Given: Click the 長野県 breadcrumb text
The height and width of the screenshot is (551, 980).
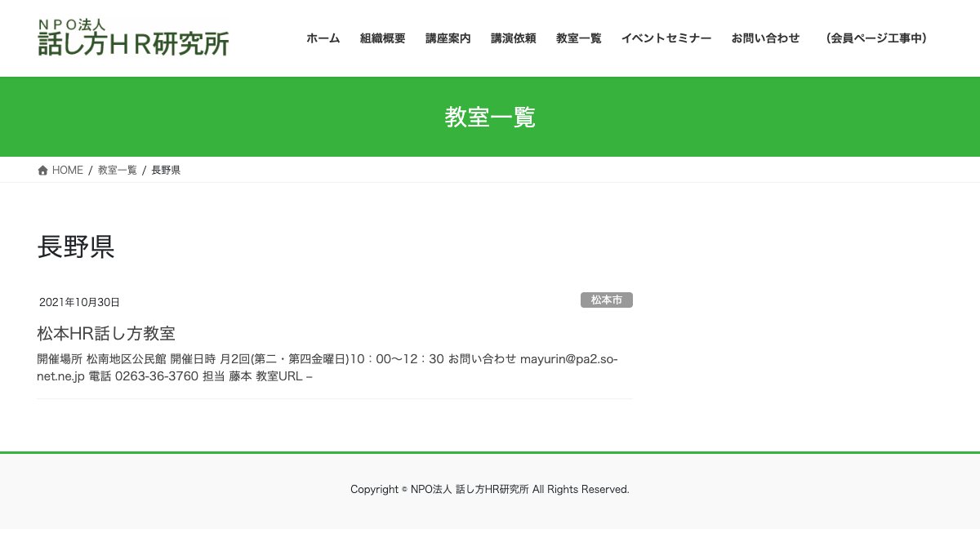Looking at the screenshot, I should click(x=166, y=171).
